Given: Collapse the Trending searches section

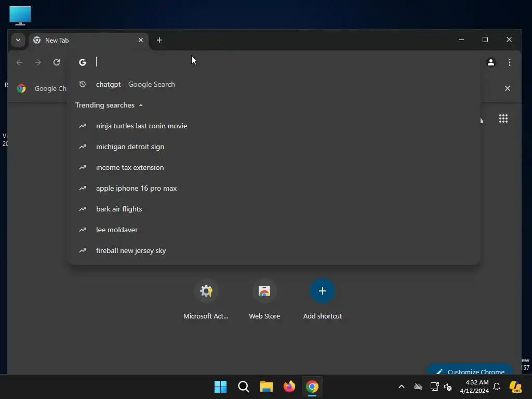Looking at the screenshot, I should pyautogui.click(x=109, y=105).
